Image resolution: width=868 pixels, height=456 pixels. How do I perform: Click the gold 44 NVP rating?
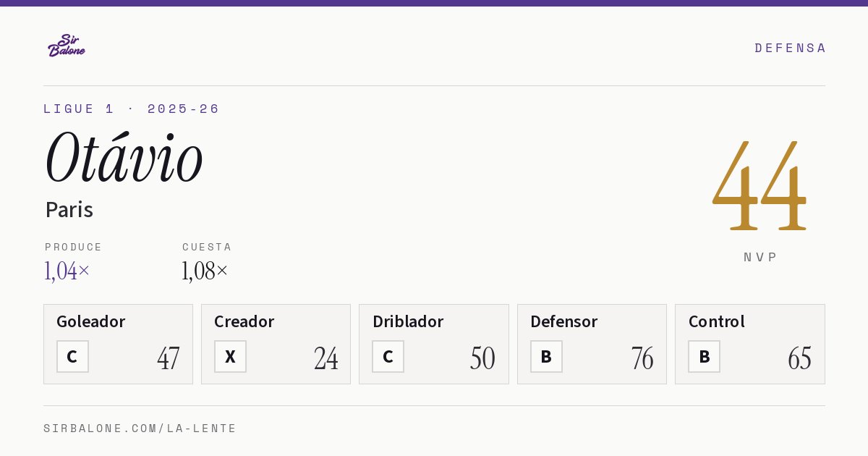pyautogui.click(x=759, y=185)
